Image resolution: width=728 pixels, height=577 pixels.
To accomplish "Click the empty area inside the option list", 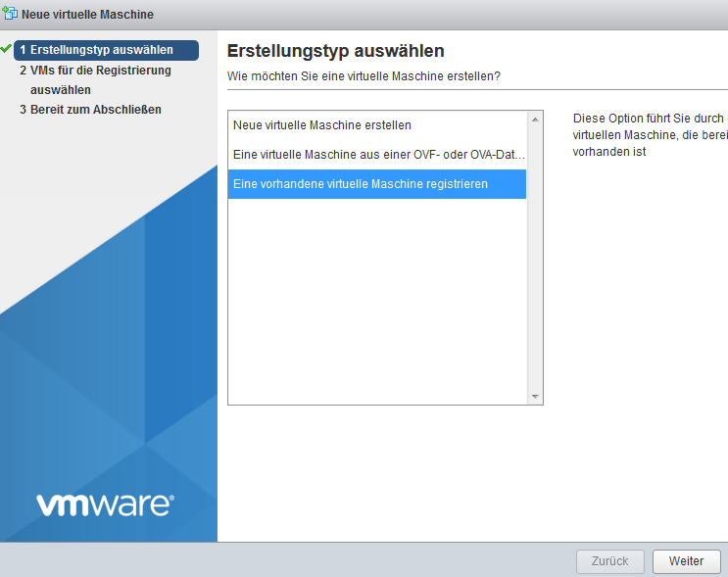I will point(377,304).
